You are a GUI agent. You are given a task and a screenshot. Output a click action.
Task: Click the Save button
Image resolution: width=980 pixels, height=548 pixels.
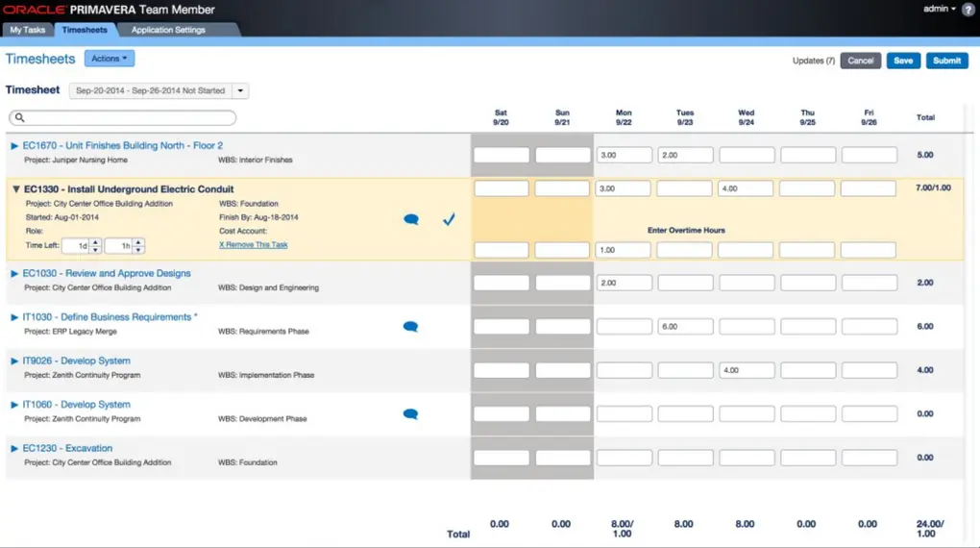[x=903, y=61]
